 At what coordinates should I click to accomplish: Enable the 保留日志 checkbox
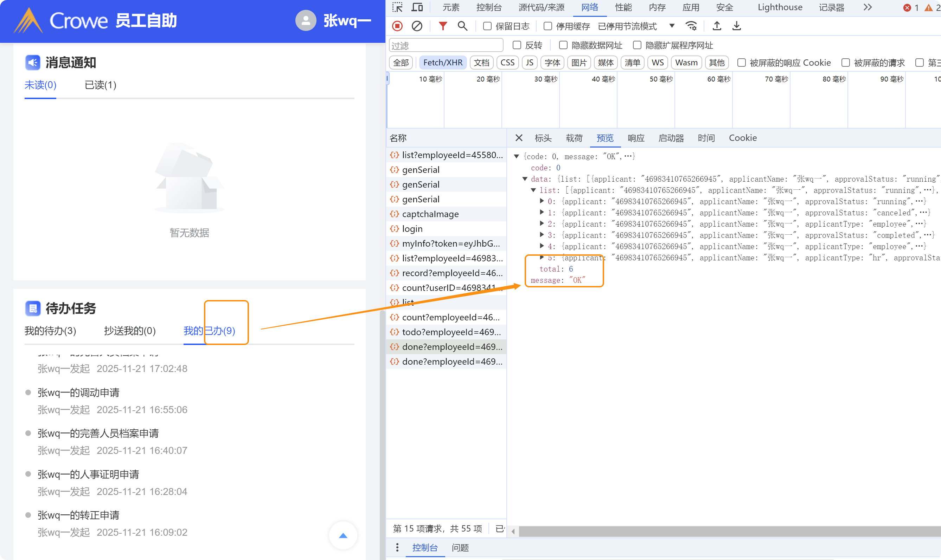tap(487, 26)
